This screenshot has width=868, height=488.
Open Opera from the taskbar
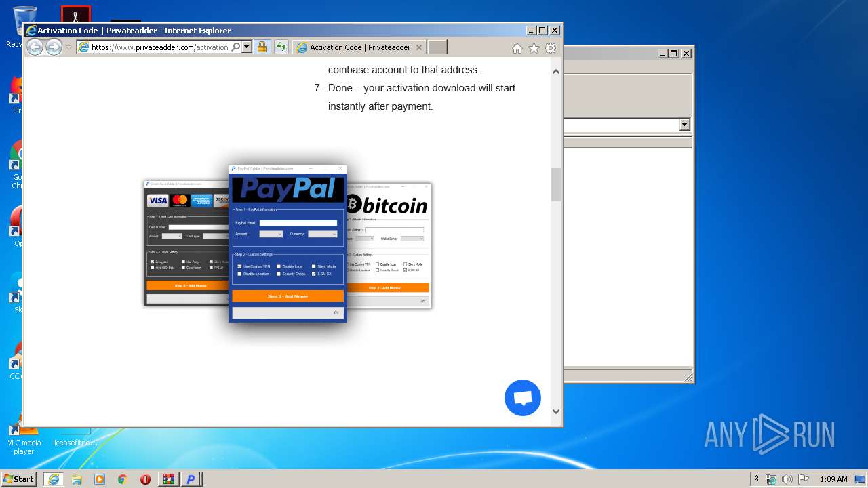[145, 479]
